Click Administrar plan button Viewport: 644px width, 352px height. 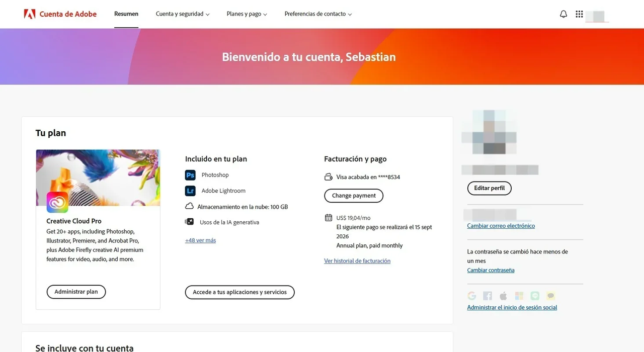click(x=76, y=292)
